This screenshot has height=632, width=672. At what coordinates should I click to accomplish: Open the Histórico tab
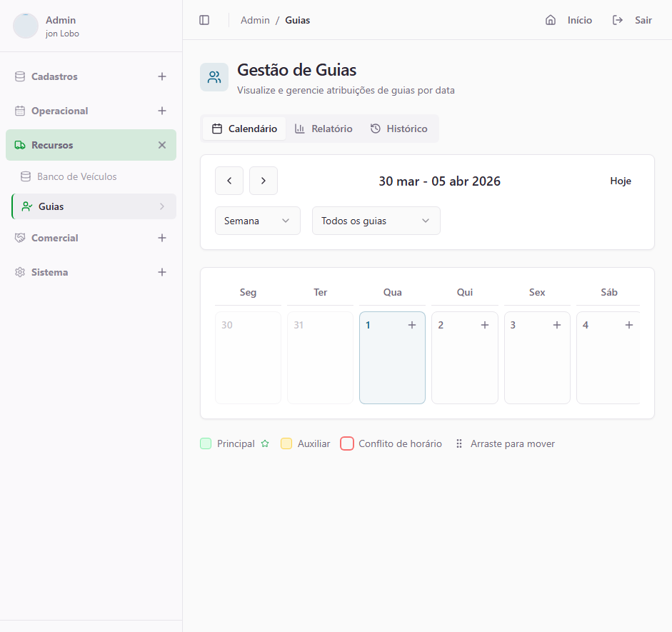[x=398, y=129]
